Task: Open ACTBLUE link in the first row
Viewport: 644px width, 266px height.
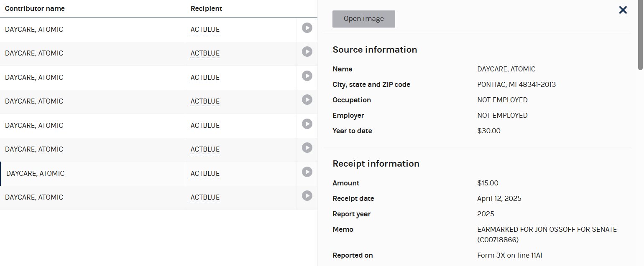Action: click(205, 29)
